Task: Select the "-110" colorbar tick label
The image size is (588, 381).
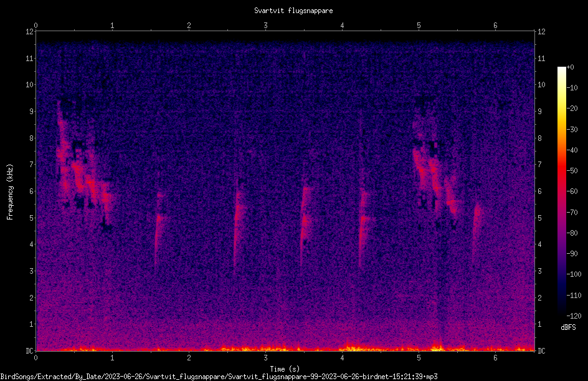Action: (574, 296)
